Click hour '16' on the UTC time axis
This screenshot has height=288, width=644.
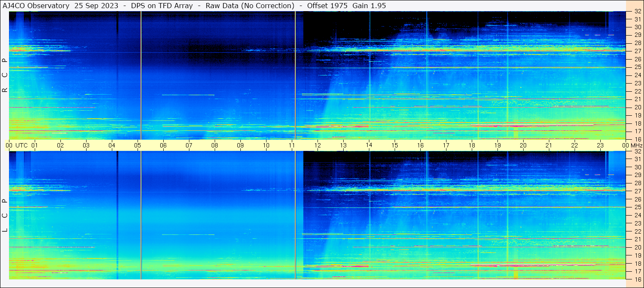420,145
